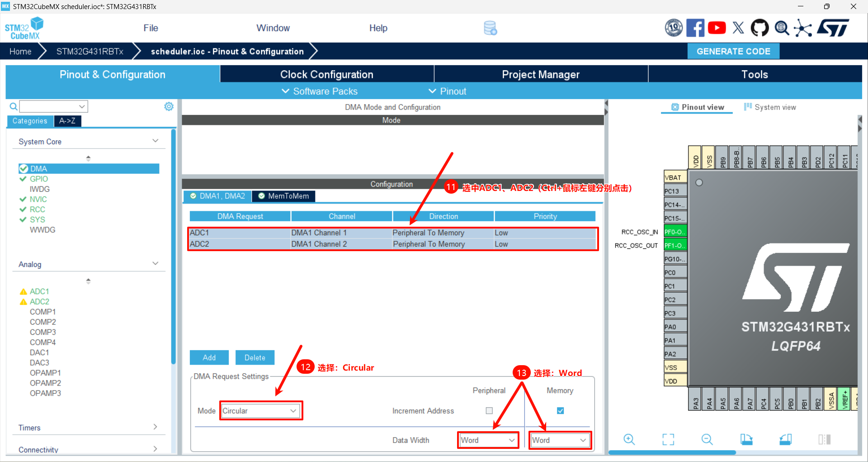Click the ST logo icon
This screenshot has height=462, width=868.
pos(833,28)
